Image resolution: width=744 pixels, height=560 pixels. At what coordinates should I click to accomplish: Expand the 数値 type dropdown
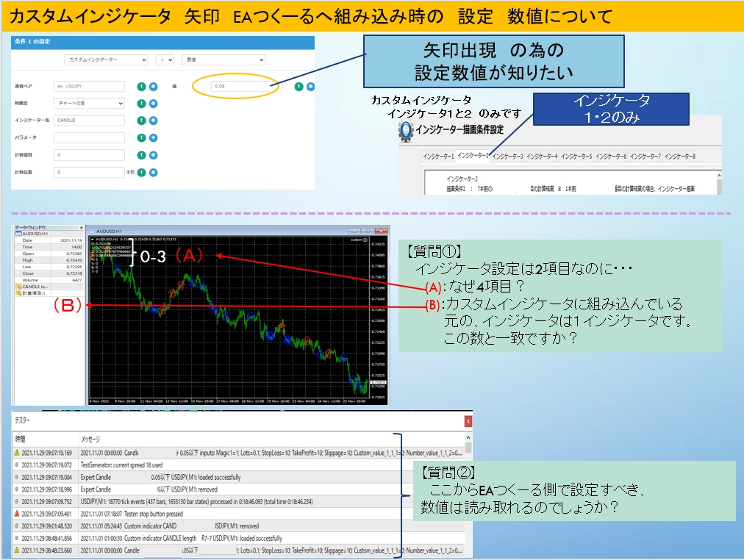pos(223,59)
